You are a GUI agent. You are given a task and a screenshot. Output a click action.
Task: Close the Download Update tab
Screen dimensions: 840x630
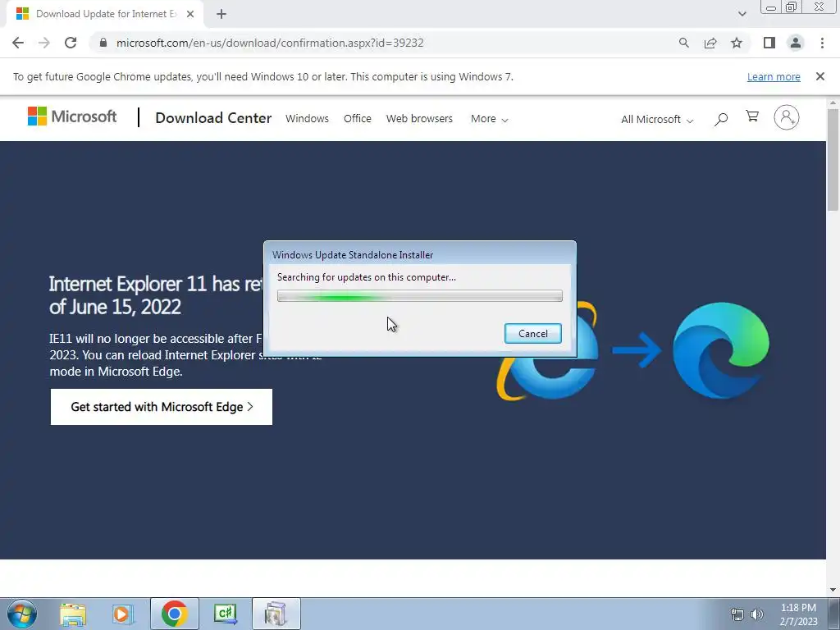tap(190, 14)
